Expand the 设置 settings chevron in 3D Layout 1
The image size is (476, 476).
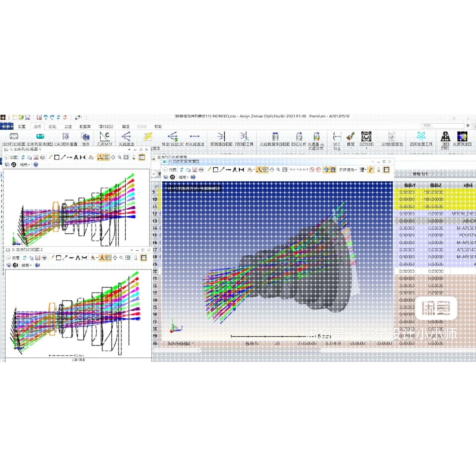tap(6, 157)
